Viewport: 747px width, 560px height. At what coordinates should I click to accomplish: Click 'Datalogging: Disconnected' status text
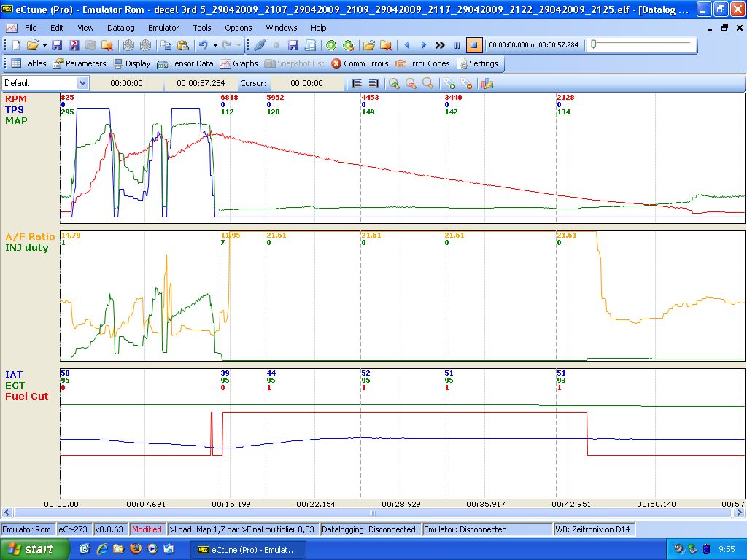[368, 529]
